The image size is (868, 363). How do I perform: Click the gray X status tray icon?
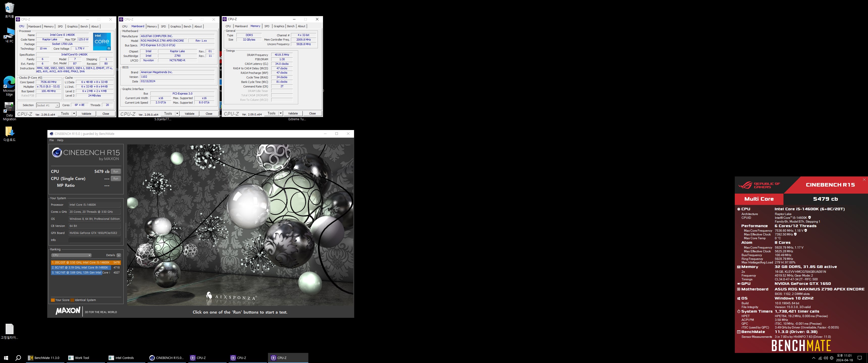click(831, 358)
